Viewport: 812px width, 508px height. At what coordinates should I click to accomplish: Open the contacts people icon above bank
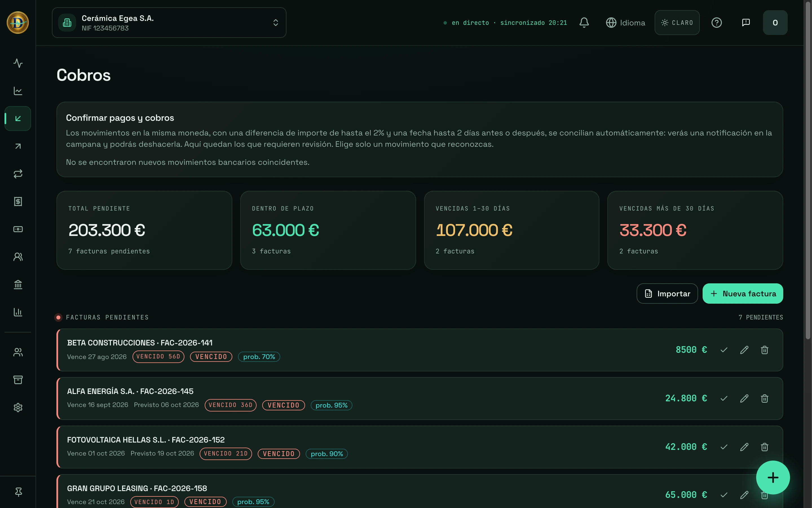click(x=18, y=257)
